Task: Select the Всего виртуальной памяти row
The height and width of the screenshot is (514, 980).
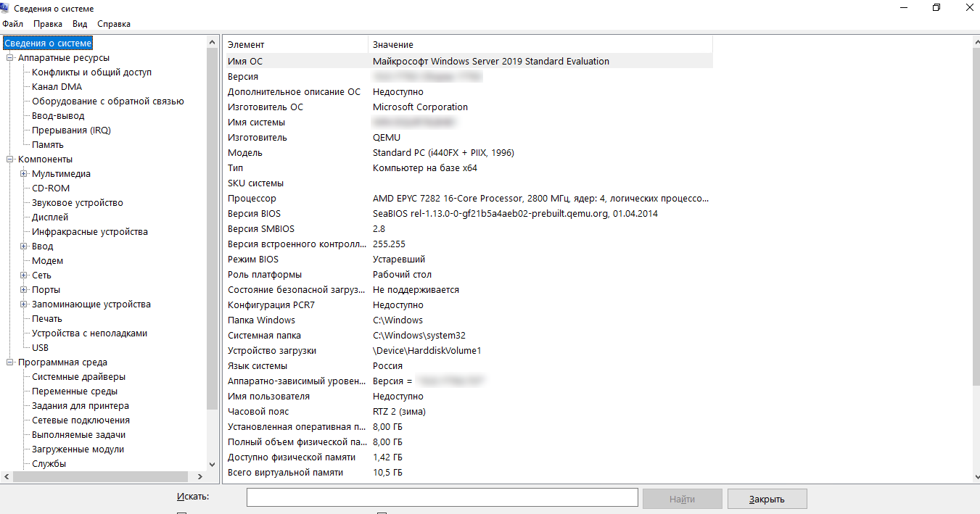Action: tap(468, 473)
